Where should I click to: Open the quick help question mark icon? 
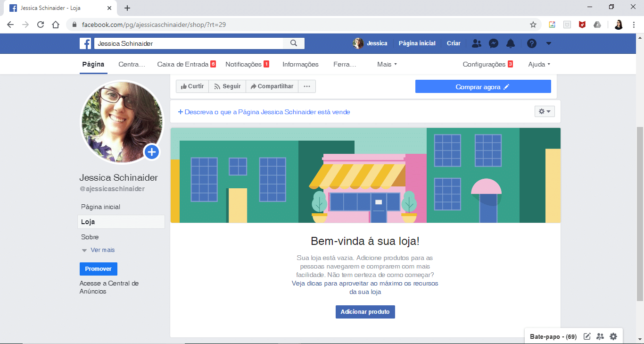tap(532, 43)
